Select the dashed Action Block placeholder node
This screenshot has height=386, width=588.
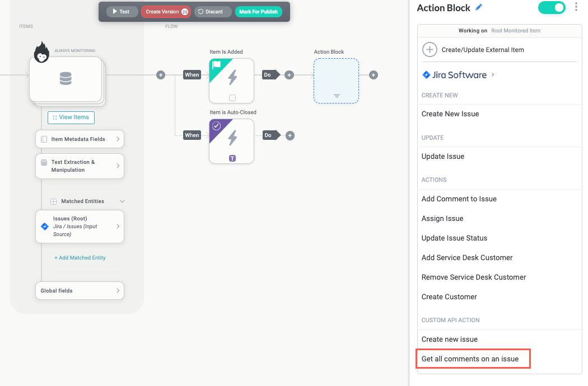(x=336, y=81)
